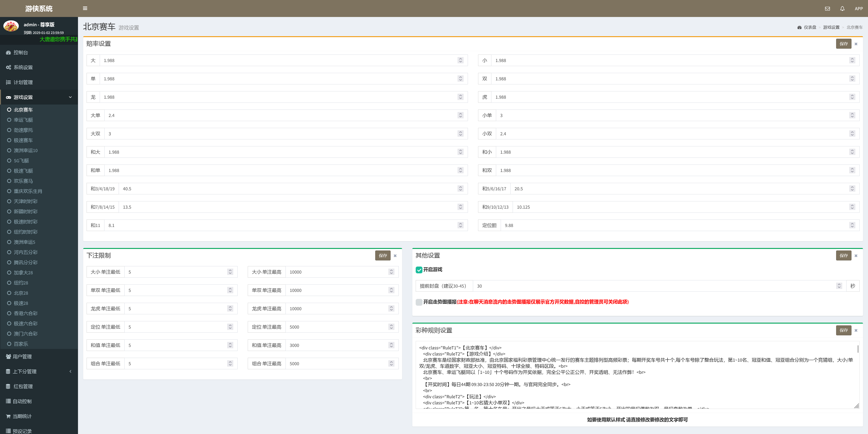Open the notification bell icon

tap(842, 9)
